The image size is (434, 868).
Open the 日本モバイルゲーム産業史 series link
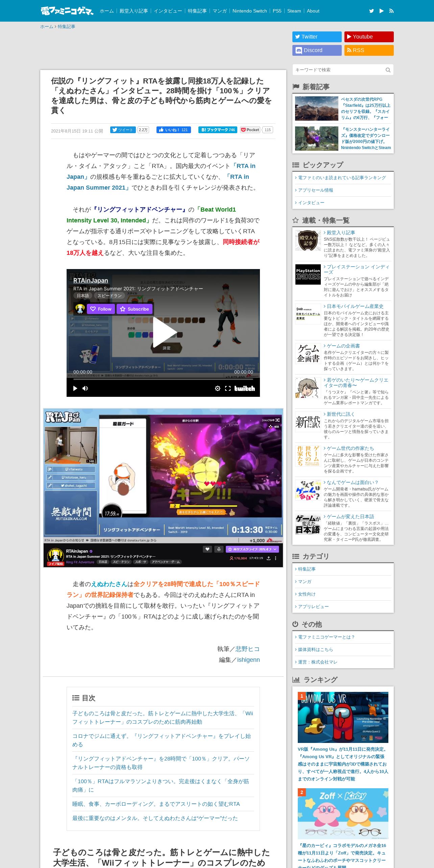[x=355, y=306]
